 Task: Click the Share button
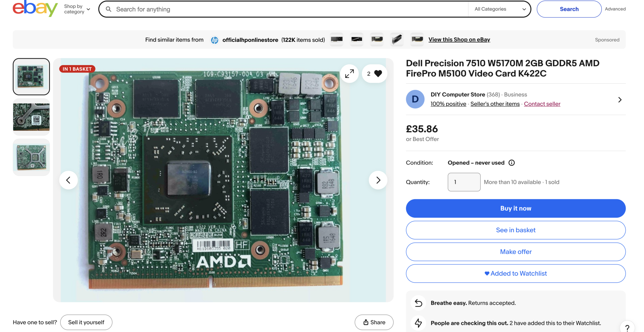374,322
